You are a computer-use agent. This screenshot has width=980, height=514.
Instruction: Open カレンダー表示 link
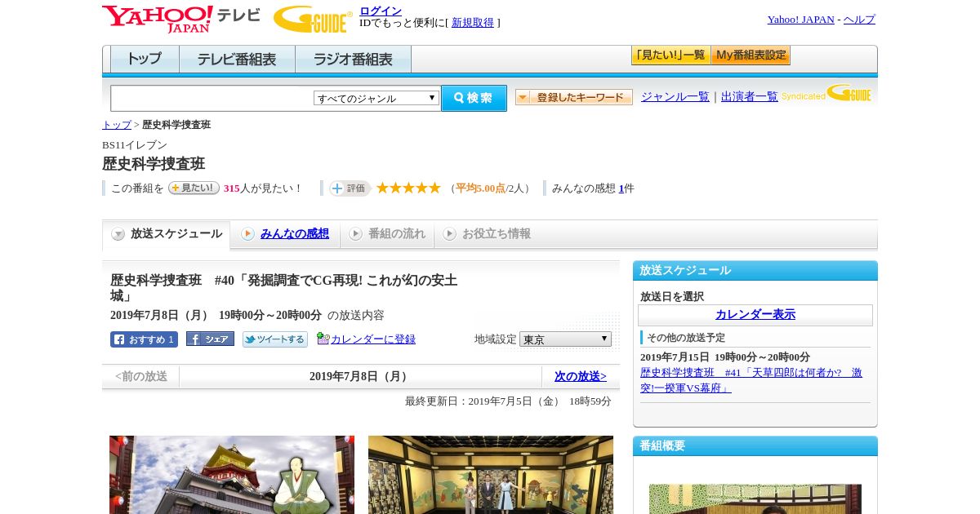click(x=755, y=315)
